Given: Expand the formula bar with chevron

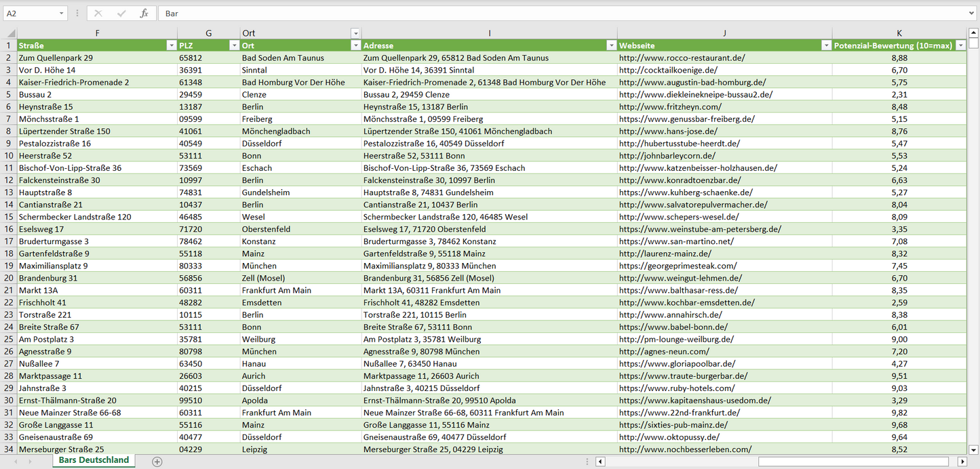Looking at the screenshot, I should (972, 14).
